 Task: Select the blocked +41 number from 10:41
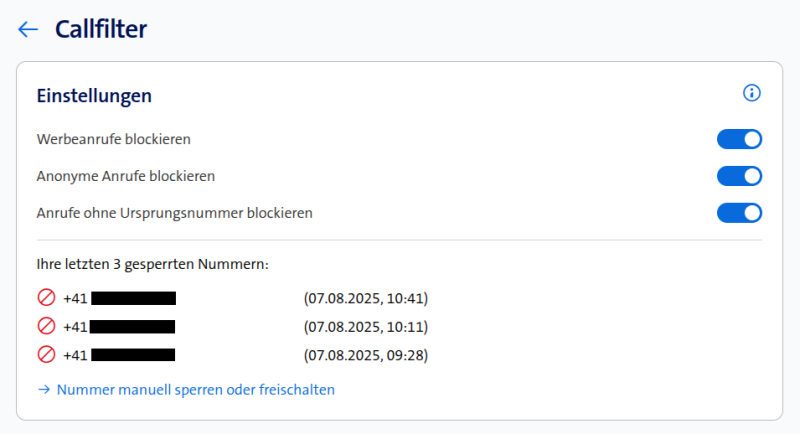119,298
